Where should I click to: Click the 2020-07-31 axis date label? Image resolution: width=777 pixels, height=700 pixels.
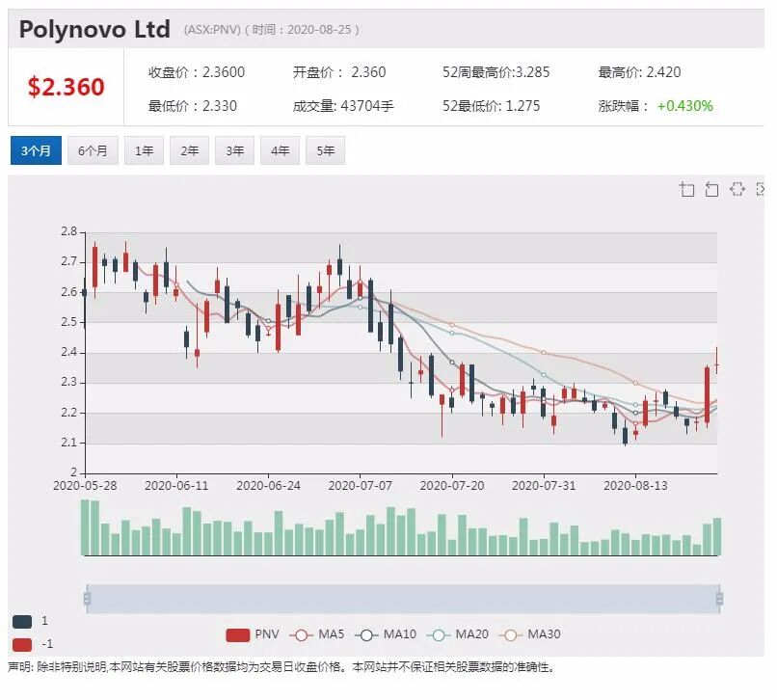click(x=544, y=485)
